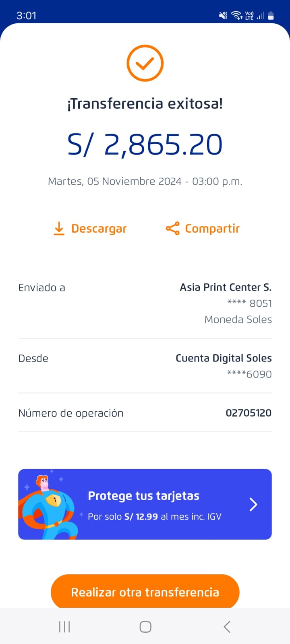This screenshot has width=290, height=644.
Task: Tap the muted sound status icon
Action: pos(223,16)
